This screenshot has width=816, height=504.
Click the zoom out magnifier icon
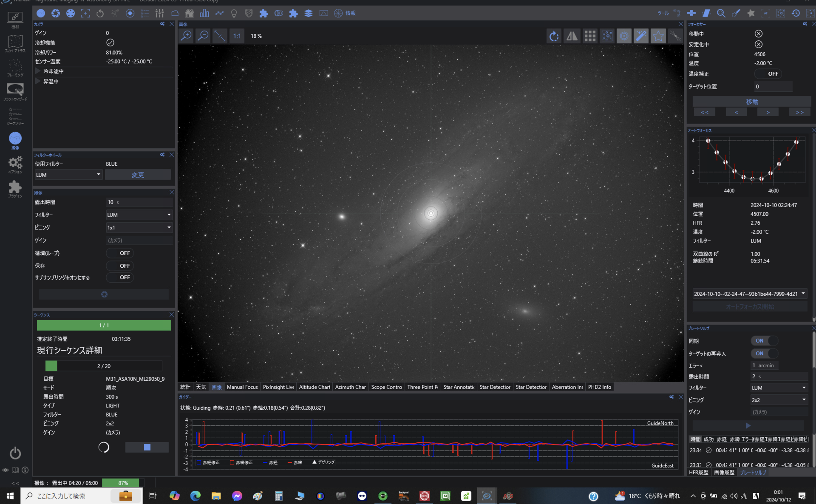coord(203,36)
